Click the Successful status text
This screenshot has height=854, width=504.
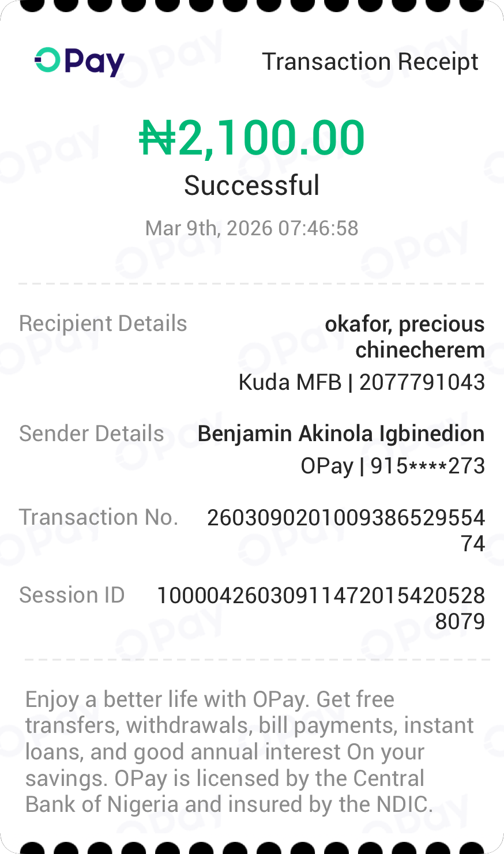(x=252, y=186)
